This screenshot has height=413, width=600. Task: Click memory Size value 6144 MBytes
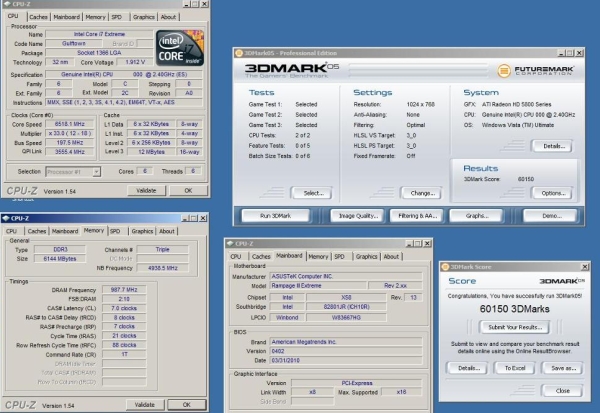(x=60, y=259)
